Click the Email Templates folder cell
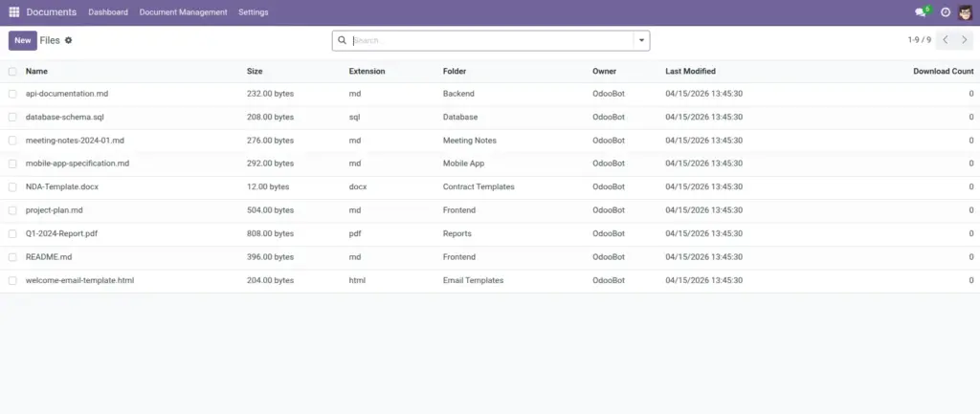The height and width of the screenshot is (414, 980). (x=473, y=280)
